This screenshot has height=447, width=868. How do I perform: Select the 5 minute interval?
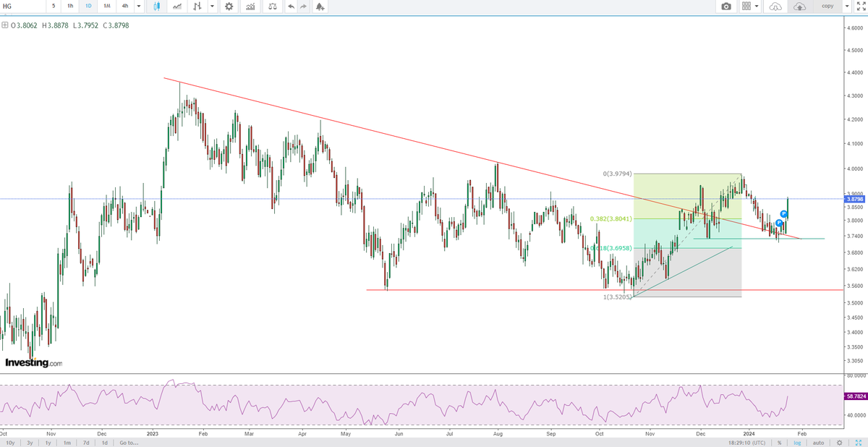tap(53, 6)
